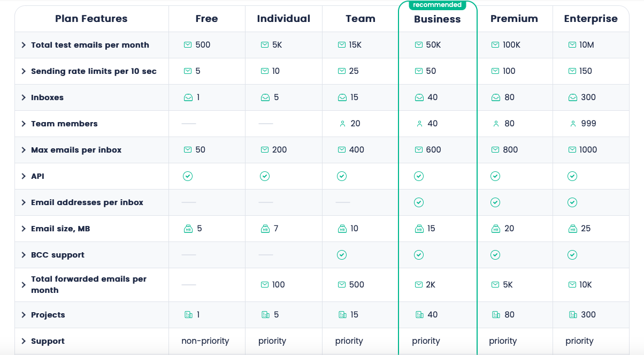
Task: Click the Sending rate limits per 10 sec label
Action: pos(94,71)
